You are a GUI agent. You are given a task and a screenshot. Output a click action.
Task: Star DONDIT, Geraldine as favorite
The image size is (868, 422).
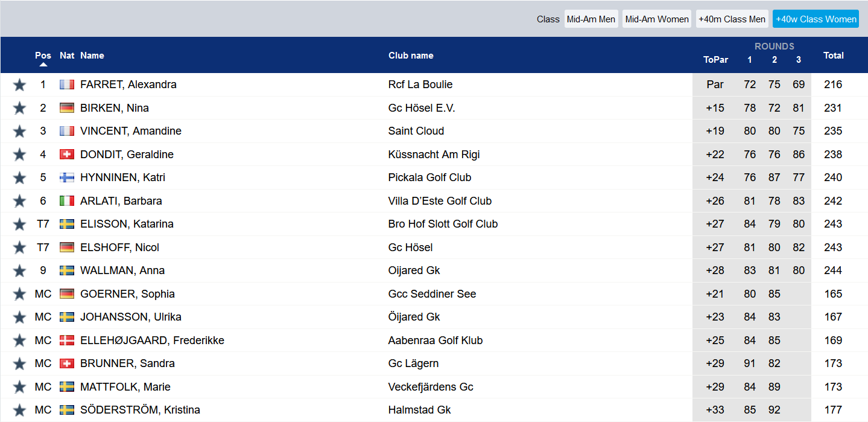pos(19,155)
